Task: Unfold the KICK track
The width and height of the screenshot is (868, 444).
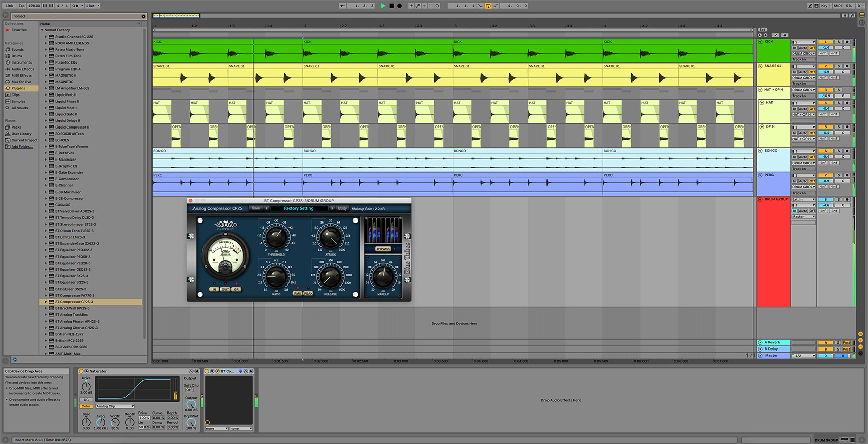Action: coord(760,42)
